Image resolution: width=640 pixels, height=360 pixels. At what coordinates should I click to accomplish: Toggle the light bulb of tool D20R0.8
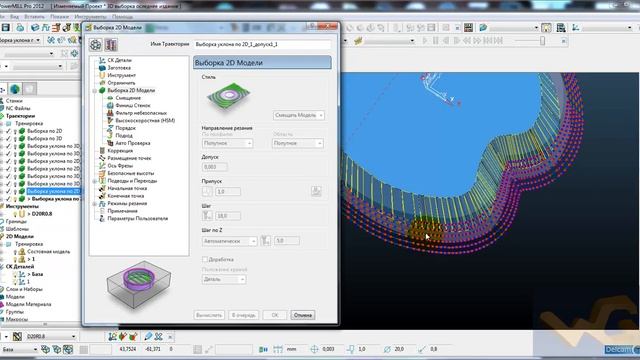(15, 214)
